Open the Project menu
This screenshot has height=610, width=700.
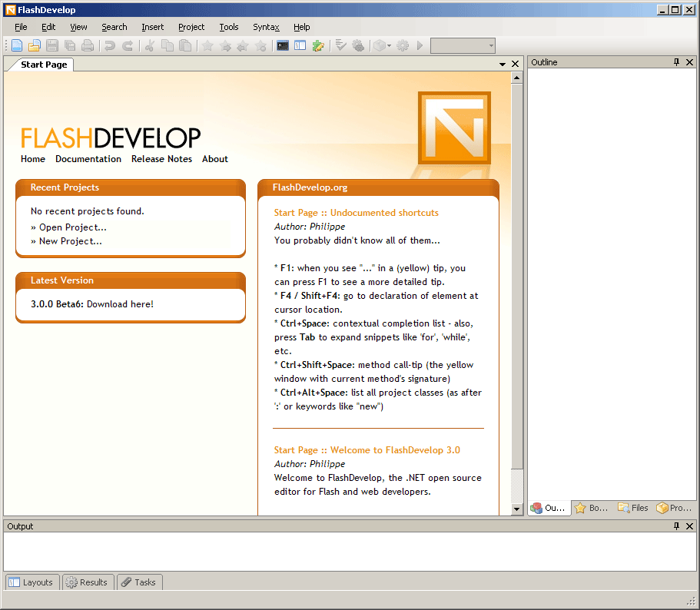[191, 27]
